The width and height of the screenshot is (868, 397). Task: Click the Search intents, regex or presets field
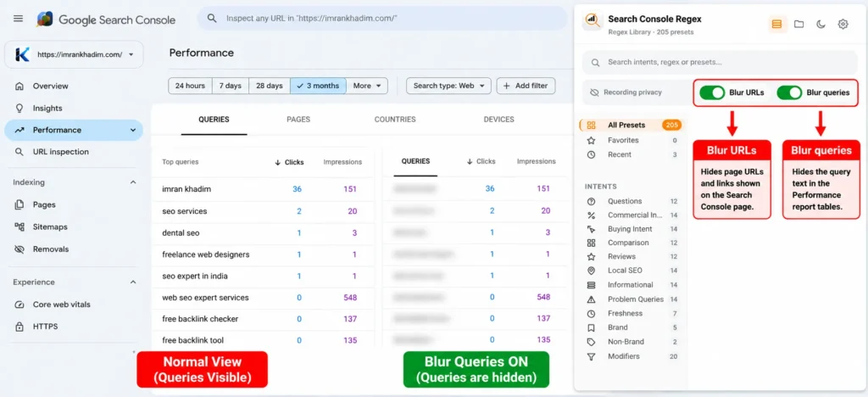(720, 63)
